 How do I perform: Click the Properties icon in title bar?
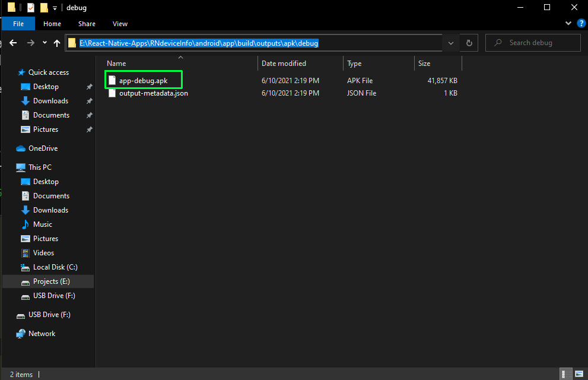pos(31,8)
